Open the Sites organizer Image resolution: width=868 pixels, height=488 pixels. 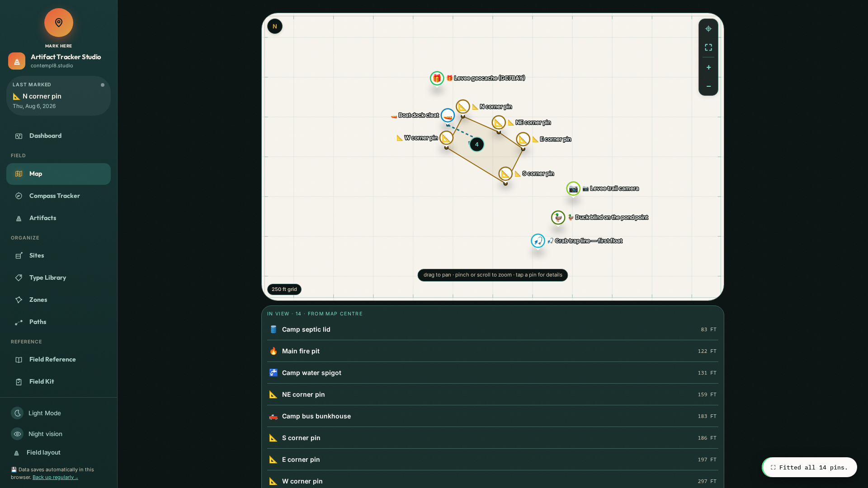tap(58, 256)
